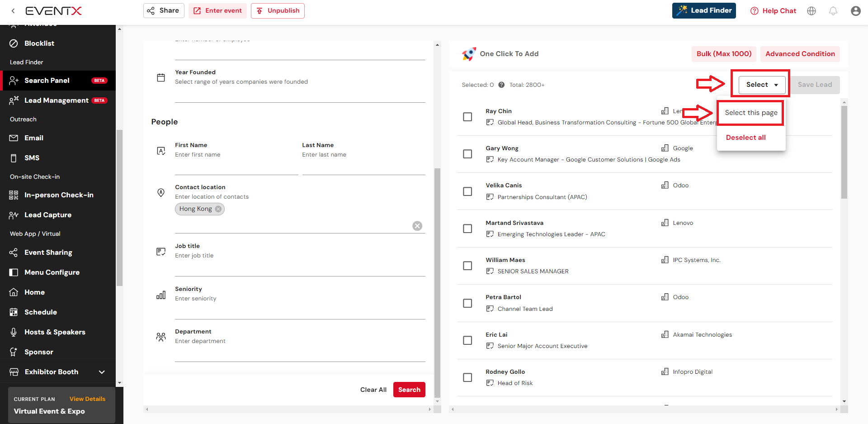Tick the checkbox for Gary Wong

click(x=467, y=154)
